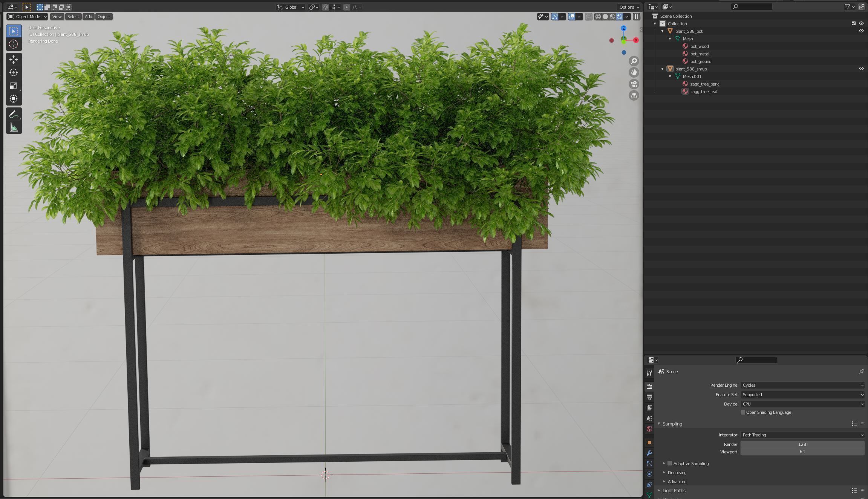The width and height of the screenshot is (868, 499).
Task: Enable the Adaptive Sampling checkbox
Action: coord(670,463)
